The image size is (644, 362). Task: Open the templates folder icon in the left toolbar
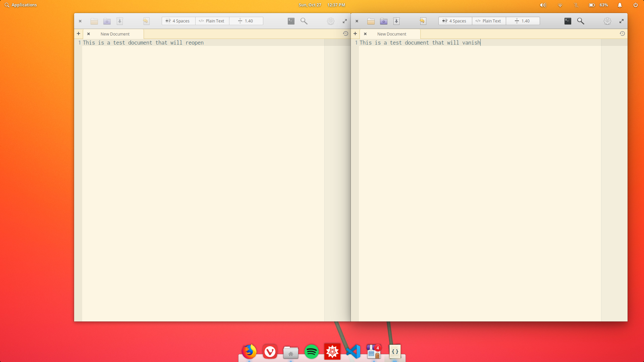(107, 21)
